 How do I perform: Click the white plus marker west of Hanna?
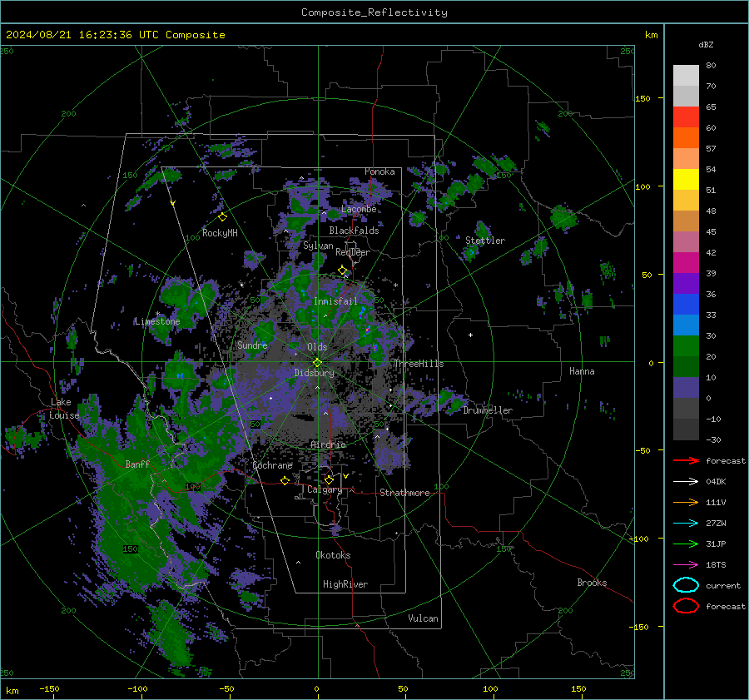[470, 335]
